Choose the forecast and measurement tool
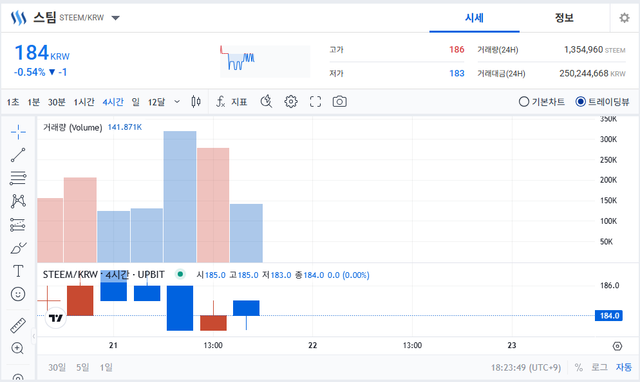The width and height of the screenshot is (640, 382). tap(18, 224)
